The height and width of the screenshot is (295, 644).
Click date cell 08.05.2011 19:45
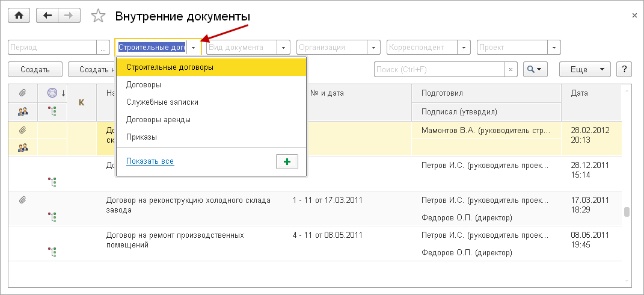[x=590, y=240]
